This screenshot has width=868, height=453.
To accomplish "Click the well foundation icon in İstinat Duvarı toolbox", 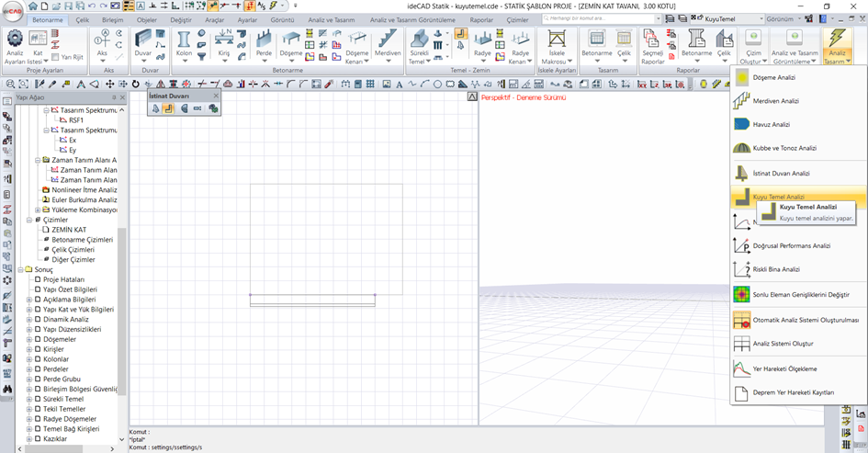I will pos(168,108).
